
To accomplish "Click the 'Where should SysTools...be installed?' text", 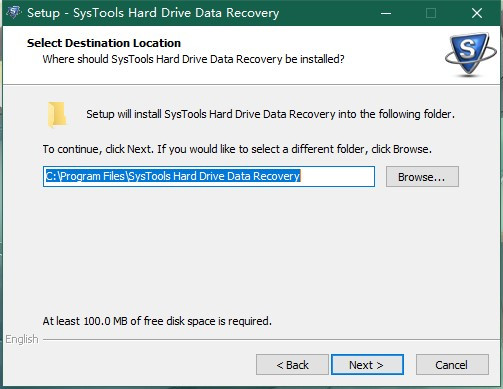I will pyautogui.click(x=193, y=59).
